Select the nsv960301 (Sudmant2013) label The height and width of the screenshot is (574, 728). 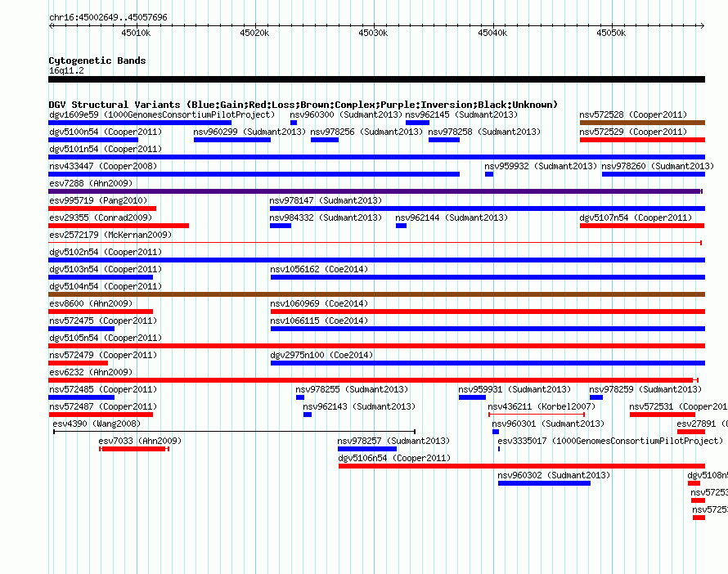(x=548, y=424)
